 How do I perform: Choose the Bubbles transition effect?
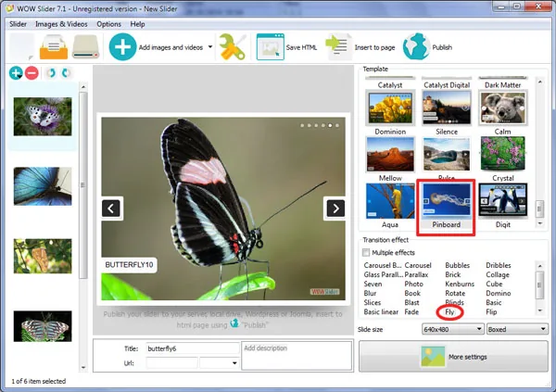tap(458, 265)
